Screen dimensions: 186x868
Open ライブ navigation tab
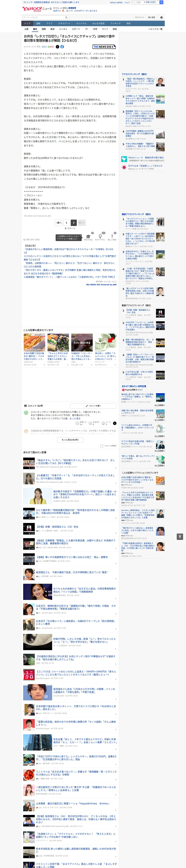pos(49,24)
